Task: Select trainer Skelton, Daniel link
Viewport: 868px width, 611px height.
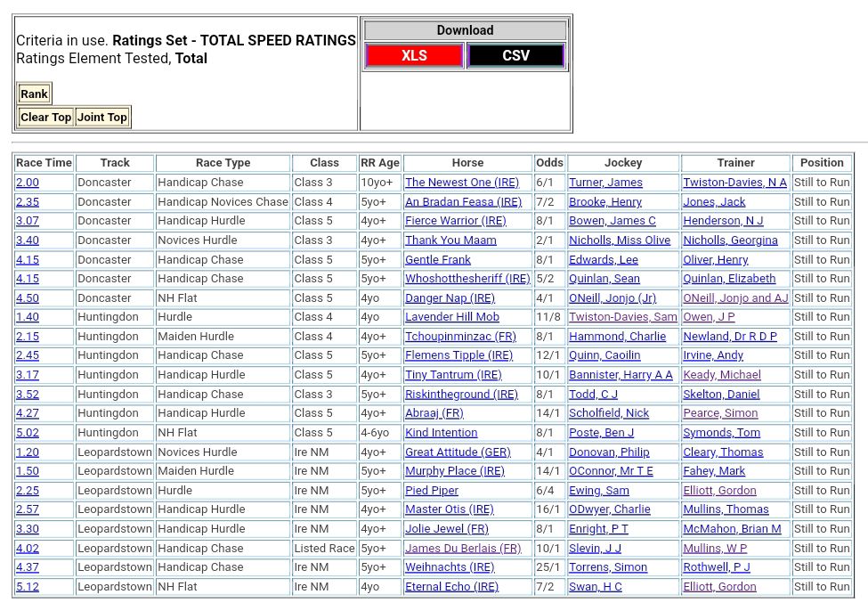Action: point(721,395)
